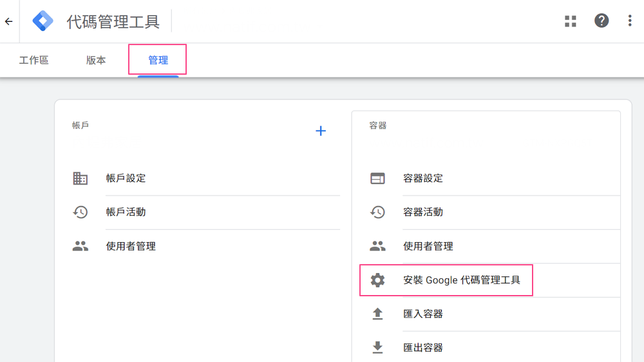Image resolution: width=644 pixels, height=362 pixels.
Task: Click the 容器活動 history icon
Action: (x=377, y=212)
